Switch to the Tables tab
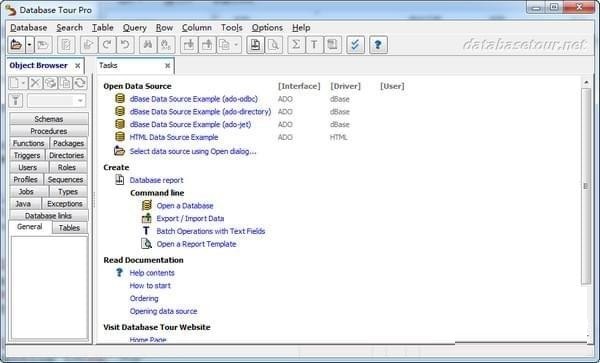 pyautogui.click(x=69, y=228)
